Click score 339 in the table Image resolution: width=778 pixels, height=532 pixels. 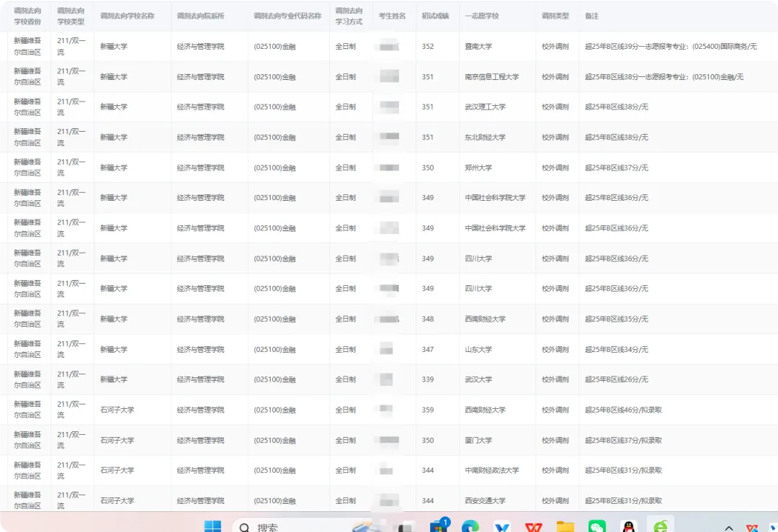pyautogui.click(x=428, y=379)
